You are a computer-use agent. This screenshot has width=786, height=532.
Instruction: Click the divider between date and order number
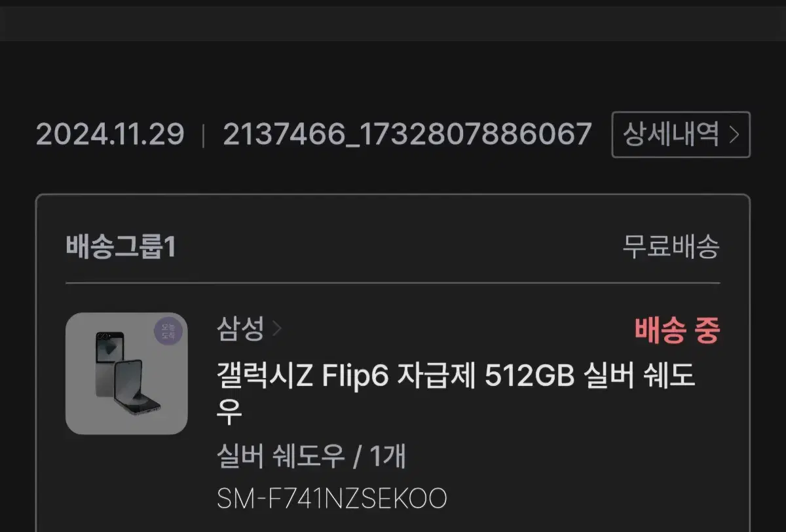tap(204, 135)
